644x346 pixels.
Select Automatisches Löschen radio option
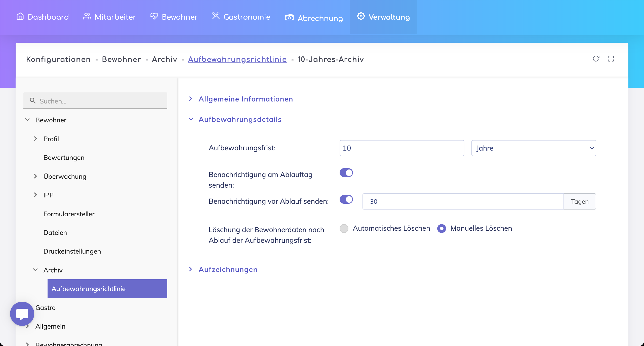[344, 228]
